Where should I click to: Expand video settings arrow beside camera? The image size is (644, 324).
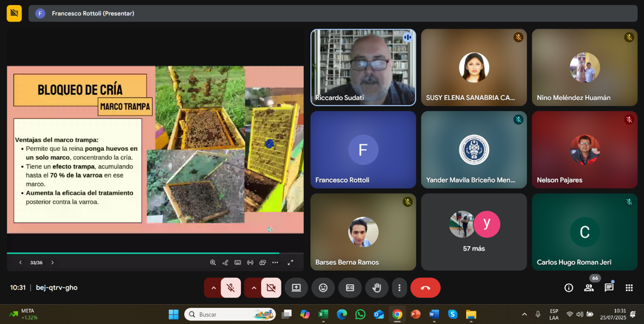pos(253,288)
